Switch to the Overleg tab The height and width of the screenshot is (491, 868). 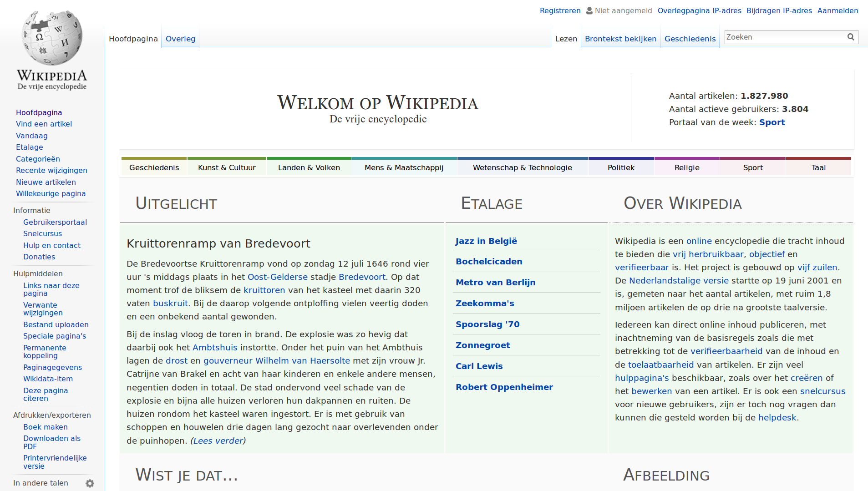pos(180,39)
